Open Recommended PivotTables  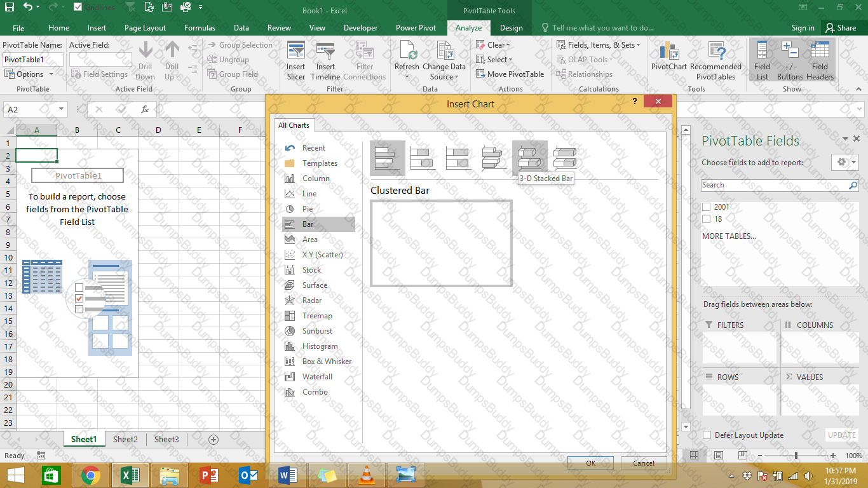pos(715,61)
